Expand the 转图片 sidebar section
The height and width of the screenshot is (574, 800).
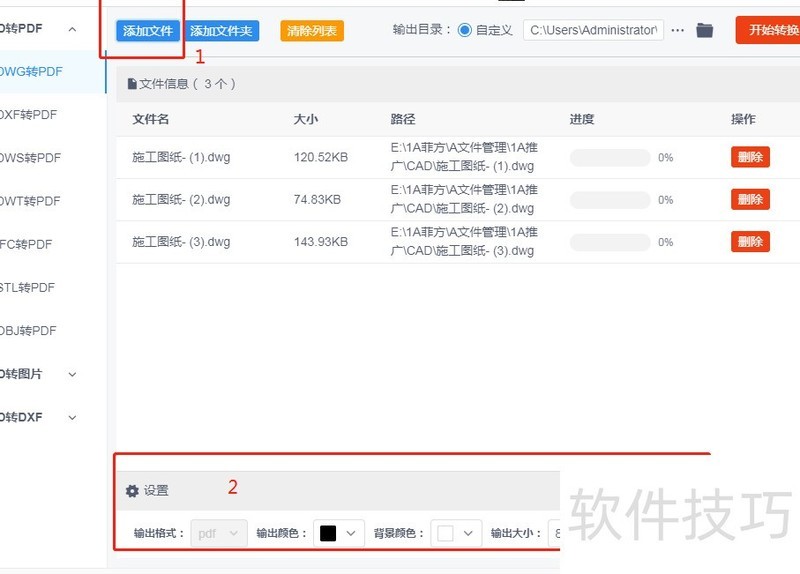(72, 374)
